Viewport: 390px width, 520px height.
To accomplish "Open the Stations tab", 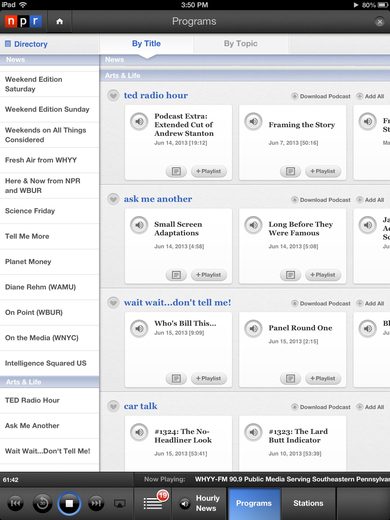I will [x=308, y=503].
